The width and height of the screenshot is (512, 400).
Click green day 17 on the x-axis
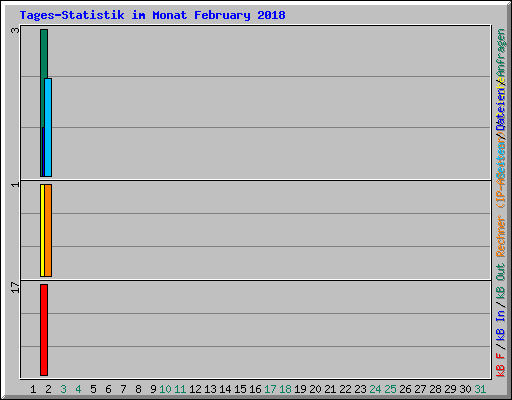[270, 389]
